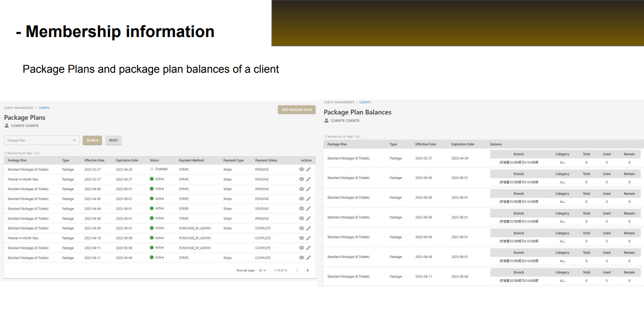Open CLIENTS breadcrumb link on Package Plans page

coord(44,108)
